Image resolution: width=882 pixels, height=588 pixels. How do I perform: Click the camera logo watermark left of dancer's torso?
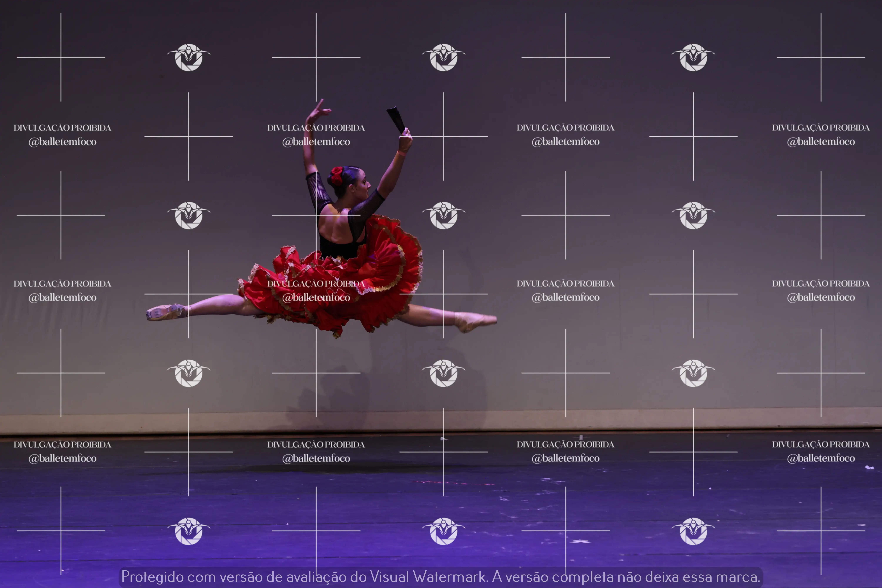[x=189, y=215]
